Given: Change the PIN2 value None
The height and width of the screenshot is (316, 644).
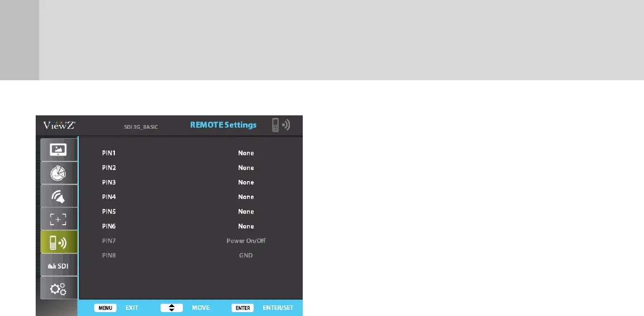Looking at the screenshot, I should [246, 168].
